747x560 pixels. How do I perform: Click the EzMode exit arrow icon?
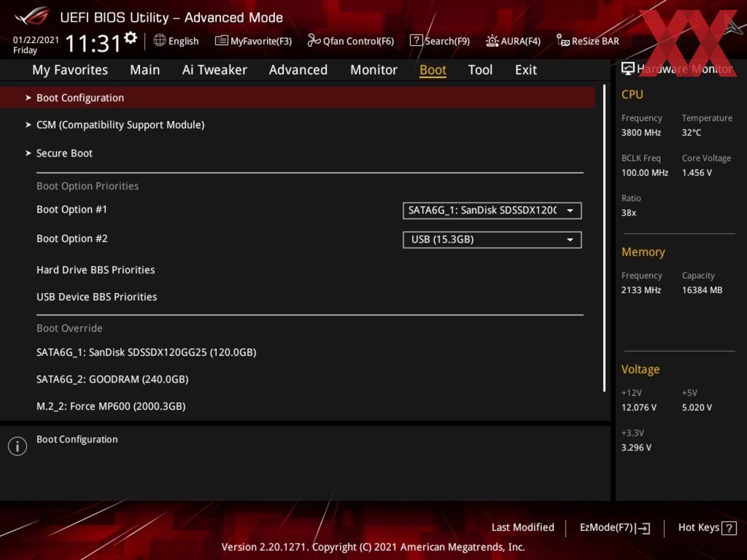[x=643, y=528]
